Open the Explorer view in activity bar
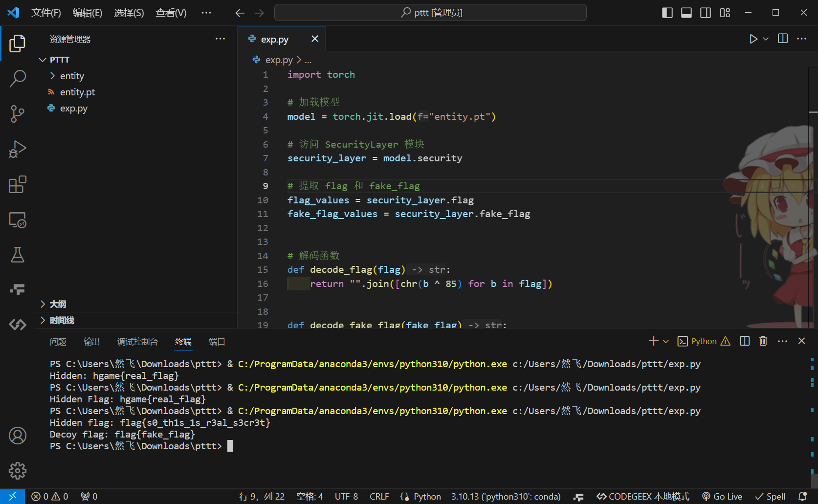 [x=18, y=43]
